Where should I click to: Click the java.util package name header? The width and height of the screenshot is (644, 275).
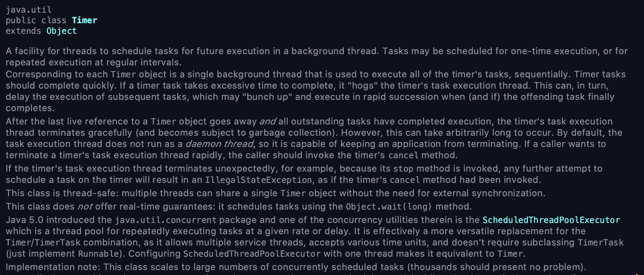click(x=29, y=10)
